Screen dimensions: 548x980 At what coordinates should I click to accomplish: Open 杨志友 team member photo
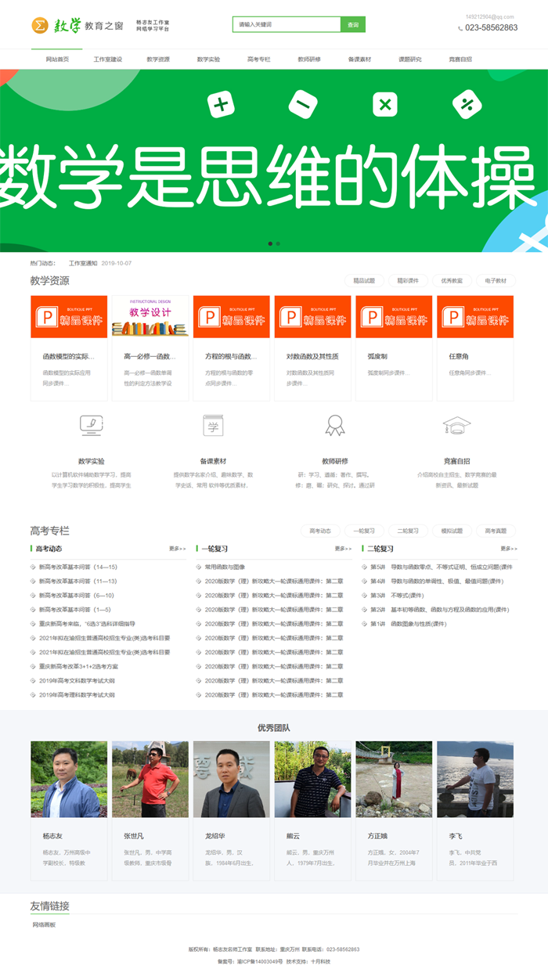coord(69,780)
